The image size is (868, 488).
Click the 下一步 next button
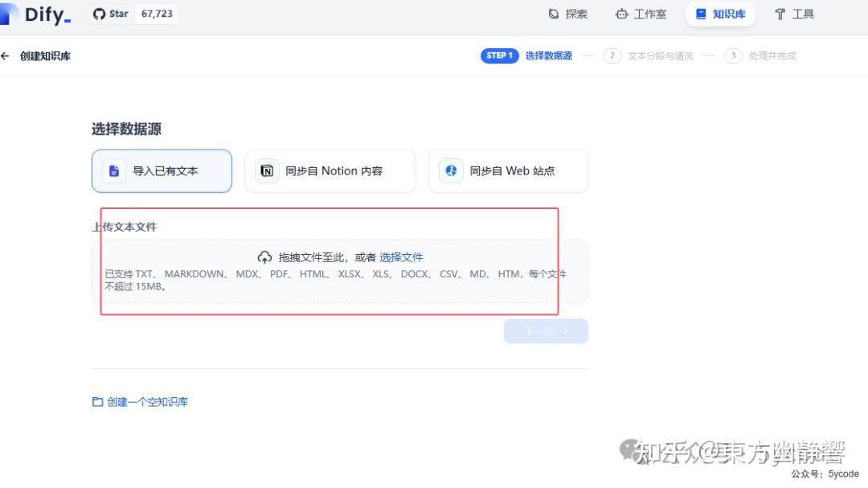click(x=546, y=330)
